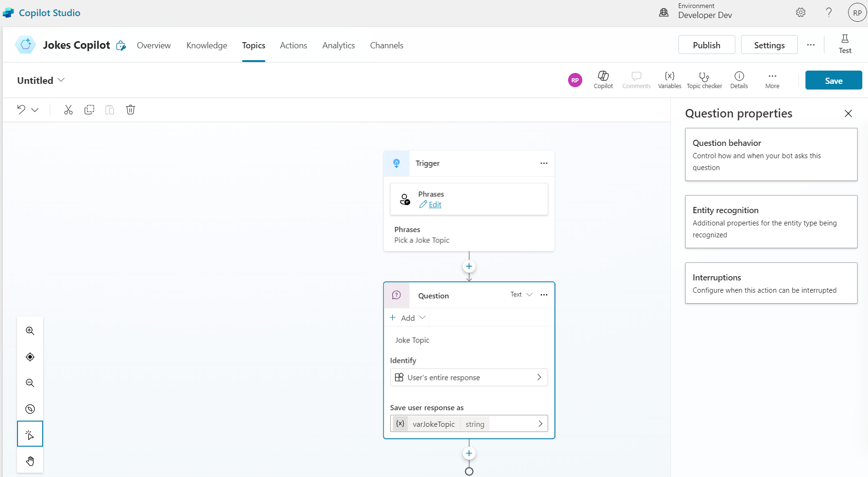
Task: Close the Question properties panel
Action: click(848, 113)
